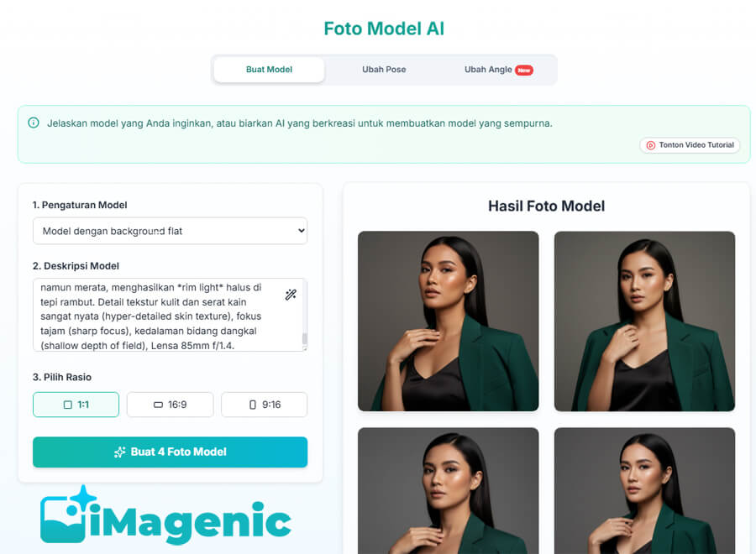The image size is (756, 554).
Task: Select the 1:1 aspect ratio
Action: click(76, 405)
